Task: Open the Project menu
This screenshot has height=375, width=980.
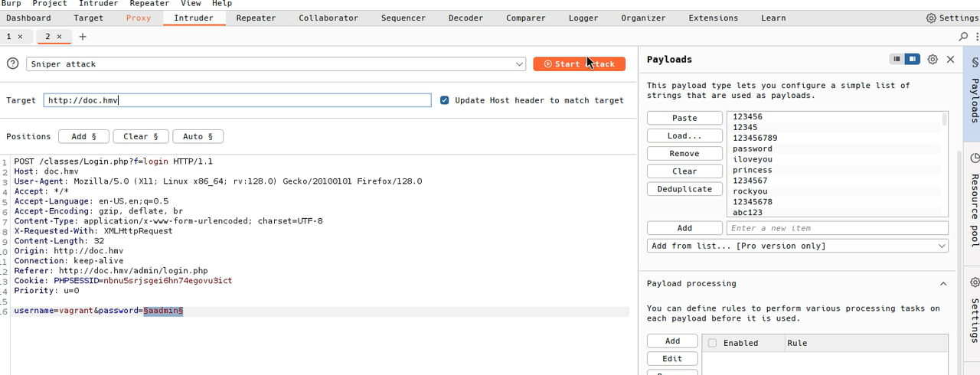Action: [50, 4]
